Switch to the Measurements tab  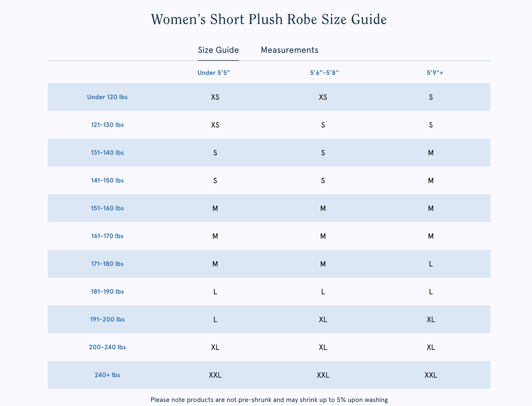point(289,50)
